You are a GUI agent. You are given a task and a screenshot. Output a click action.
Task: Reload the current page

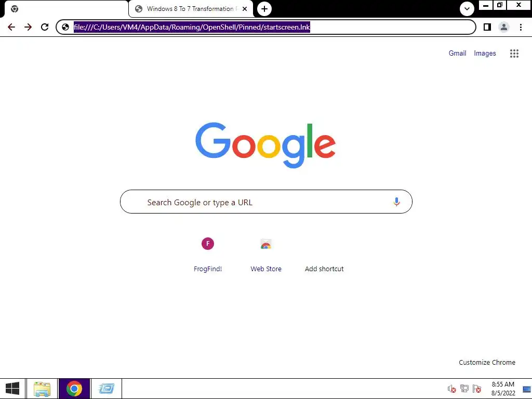[x=45, y=27]
